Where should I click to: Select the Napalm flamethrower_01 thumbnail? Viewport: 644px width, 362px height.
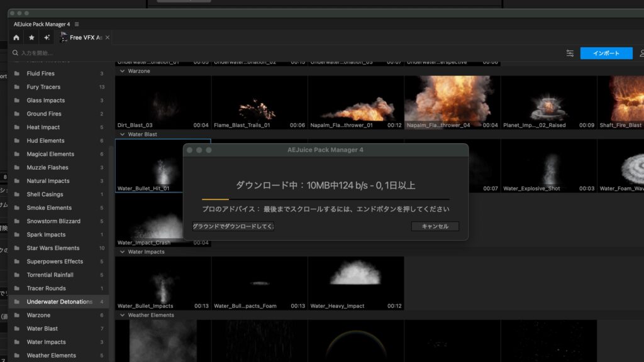(356, 102)
